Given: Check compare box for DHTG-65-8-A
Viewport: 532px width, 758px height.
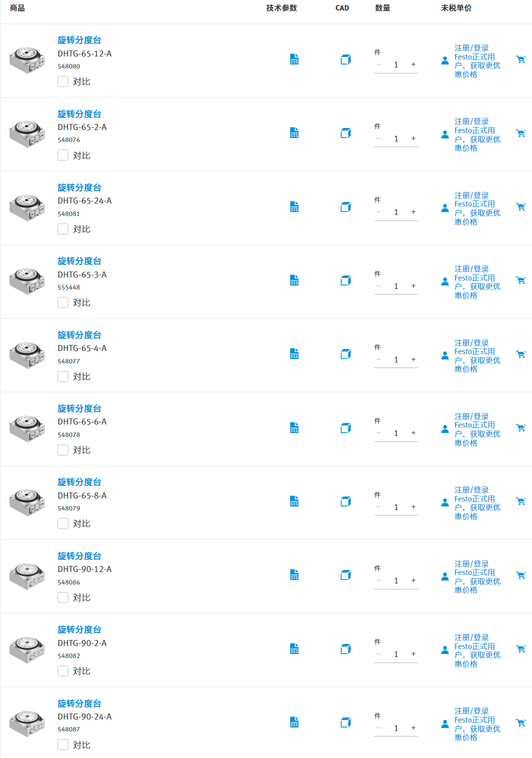Looking at the screenshot, I should pyautogui.click(x=63, y=523).
